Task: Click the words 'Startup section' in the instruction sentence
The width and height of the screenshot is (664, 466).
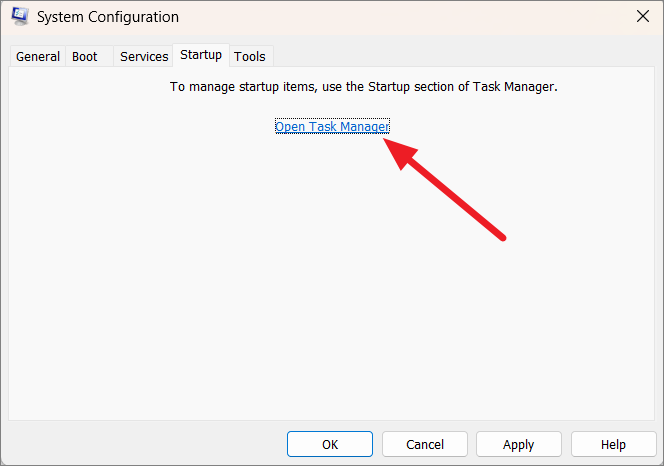Action: 410,87
